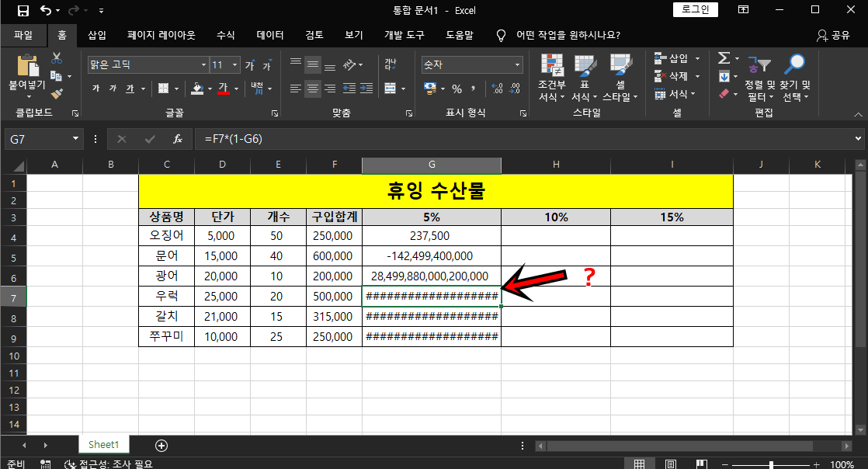
Task: Apply the percent style
Action: tap(457, 89)
